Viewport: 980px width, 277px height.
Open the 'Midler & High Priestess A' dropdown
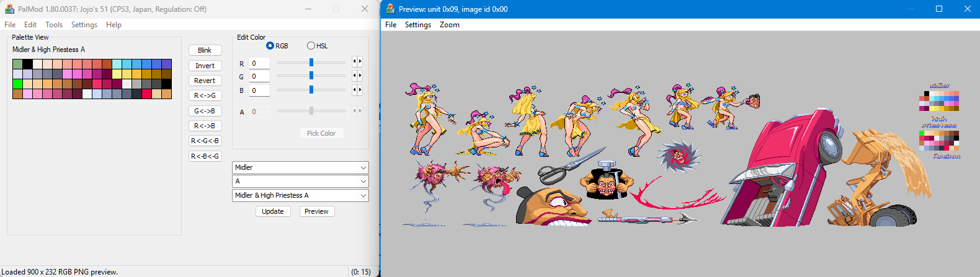pyautogui.click(x=300, y=195)
